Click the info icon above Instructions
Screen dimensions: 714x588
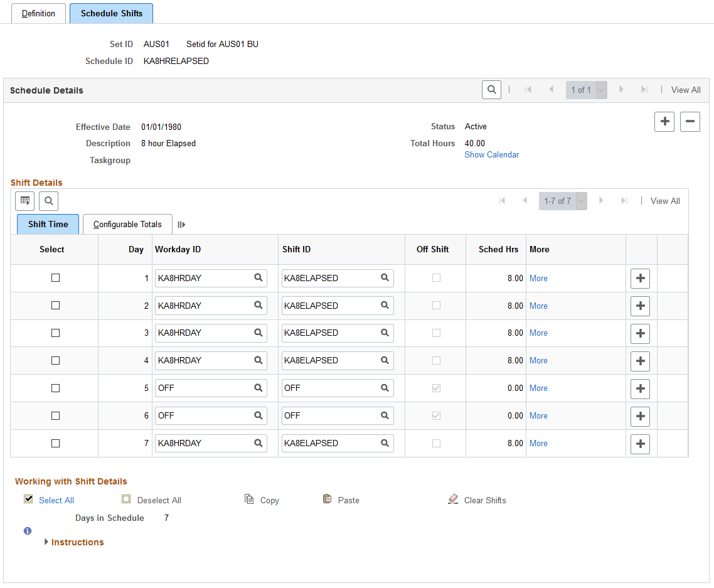27,531
